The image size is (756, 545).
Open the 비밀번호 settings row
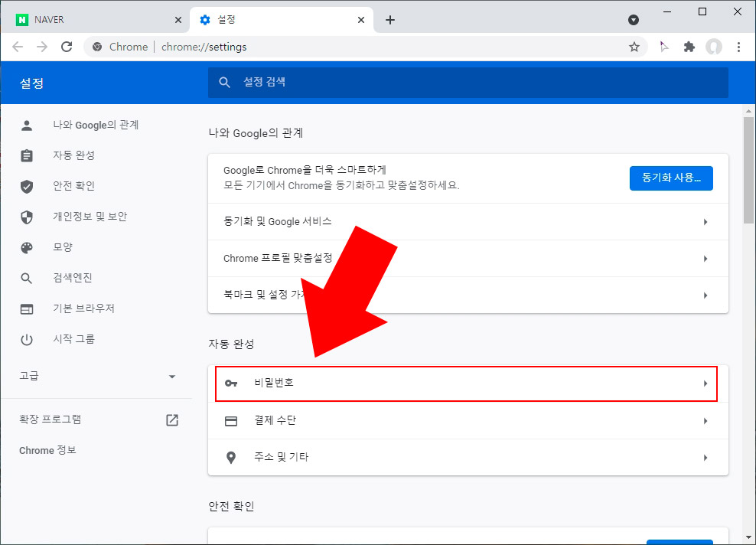468,383
